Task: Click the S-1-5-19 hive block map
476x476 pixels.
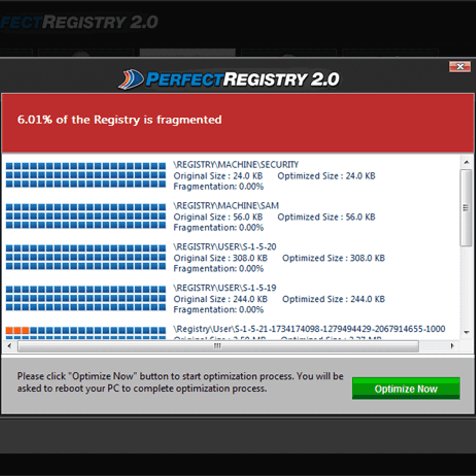Action: pos(86,298)
